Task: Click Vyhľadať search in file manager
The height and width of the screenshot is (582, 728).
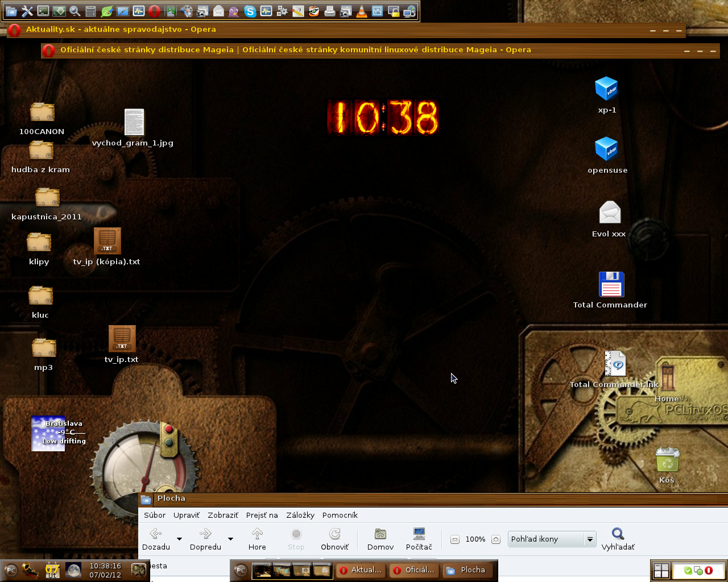Action: 618,539
